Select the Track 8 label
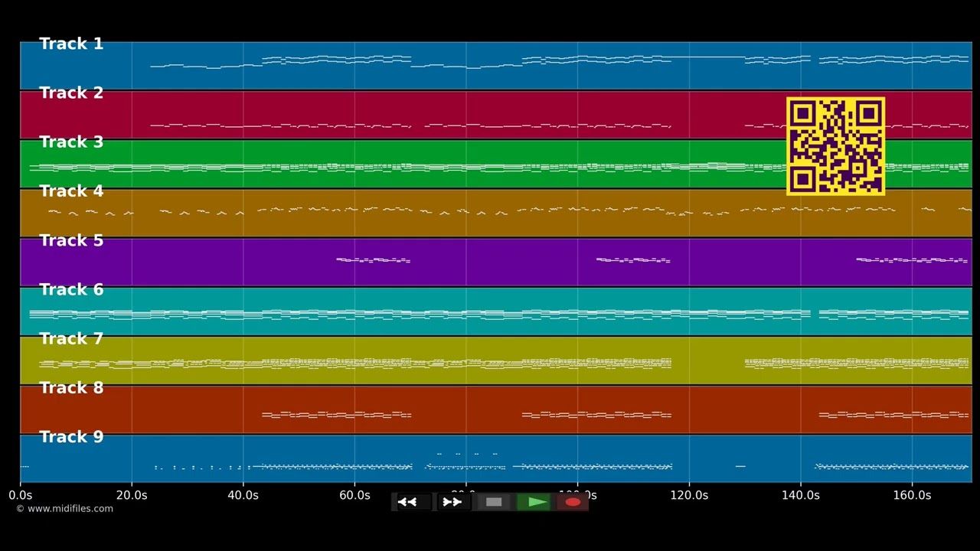The image size is (980, 551). [71, 388]
